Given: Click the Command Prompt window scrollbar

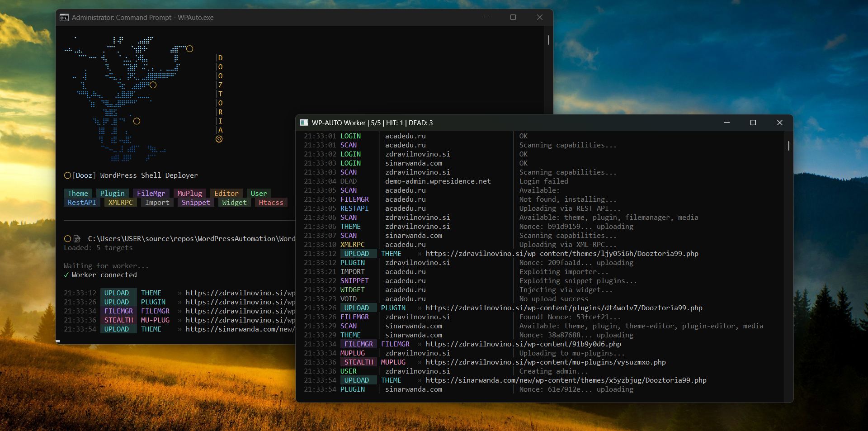Looking at the screenshot, I should [x=548, y=40].
